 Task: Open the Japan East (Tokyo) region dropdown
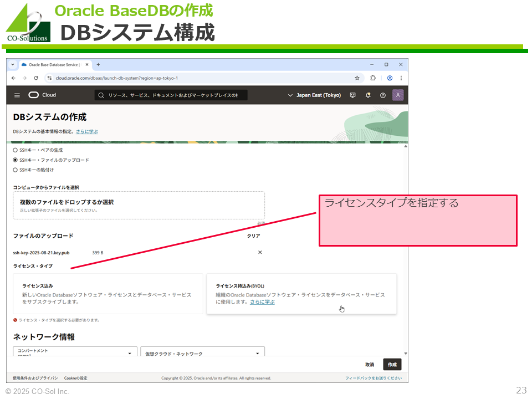[314, 95]
